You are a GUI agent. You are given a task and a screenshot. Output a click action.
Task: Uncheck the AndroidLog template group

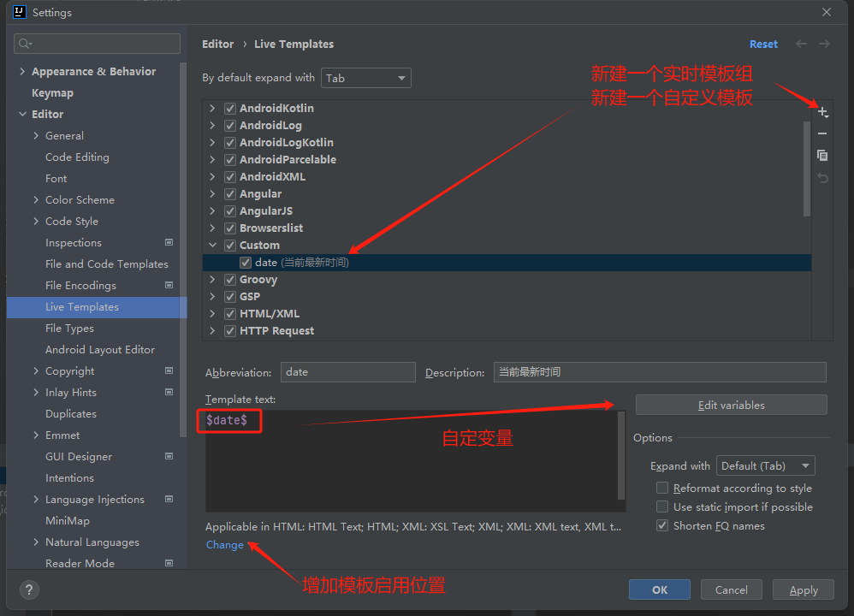[x=230, y=125]
